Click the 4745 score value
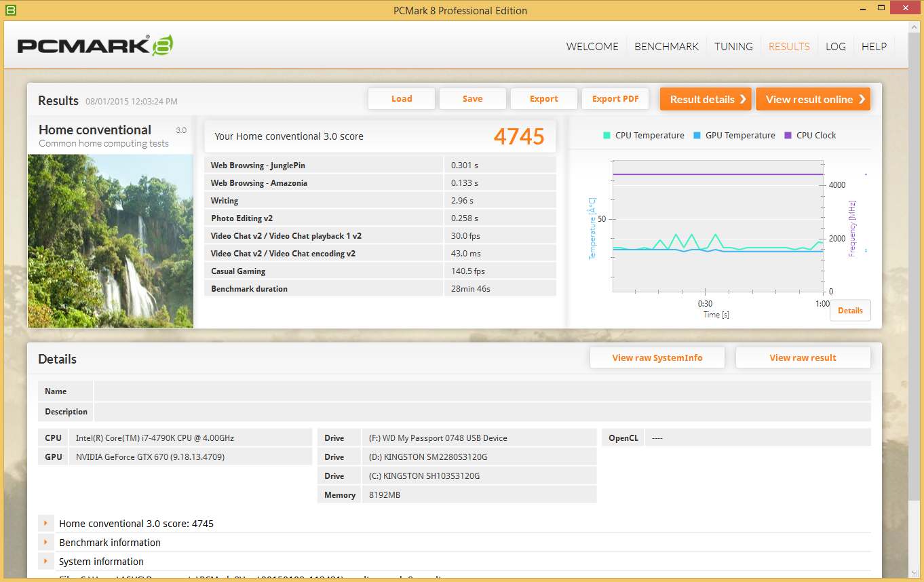Screen dimensions: 924x582 519,136
